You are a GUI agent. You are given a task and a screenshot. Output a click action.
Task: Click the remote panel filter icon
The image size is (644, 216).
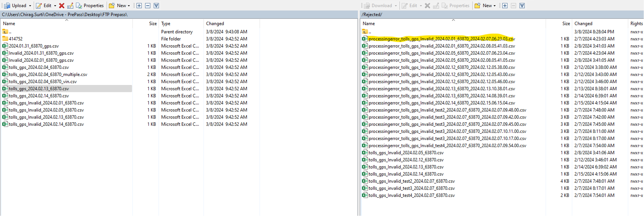coord(522,6)
